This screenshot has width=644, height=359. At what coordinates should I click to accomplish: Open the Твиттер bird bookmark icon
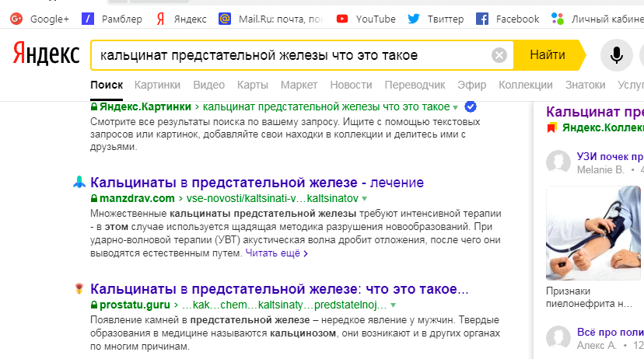click(x=414, y=19)
